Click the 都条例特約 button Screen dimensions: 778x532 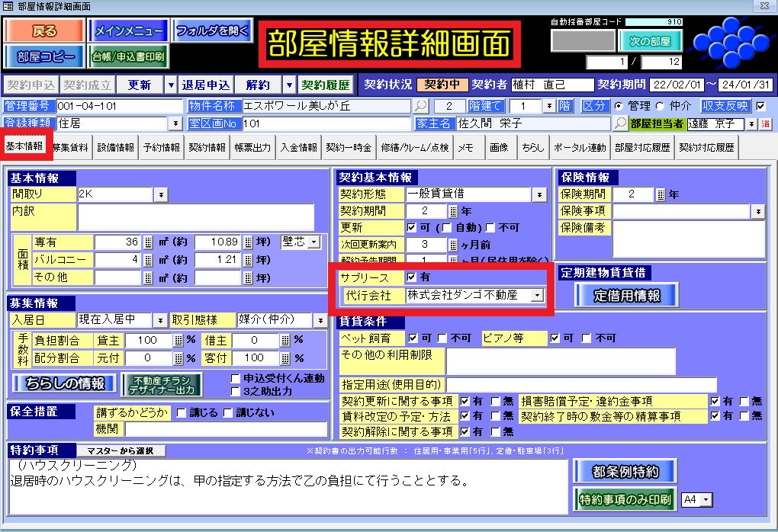tap(624, 471)
